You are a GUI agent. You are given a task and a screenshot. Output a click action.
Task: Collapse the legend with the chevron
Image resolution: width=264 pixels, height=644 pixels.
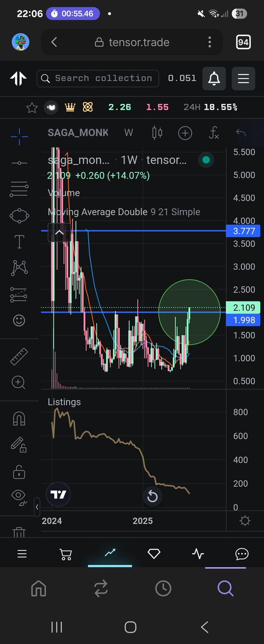pyautogui.click(x=59, y=233)
